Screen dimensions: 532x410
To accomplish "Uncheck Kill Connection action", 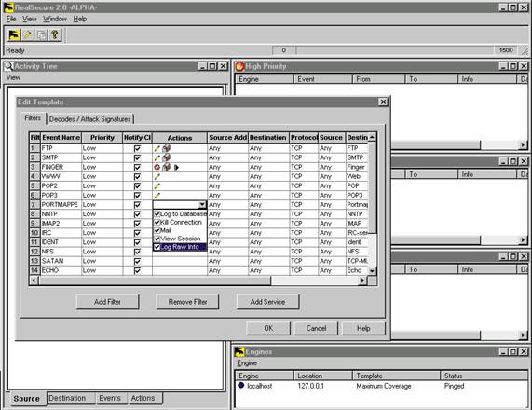I will [157, 223].
